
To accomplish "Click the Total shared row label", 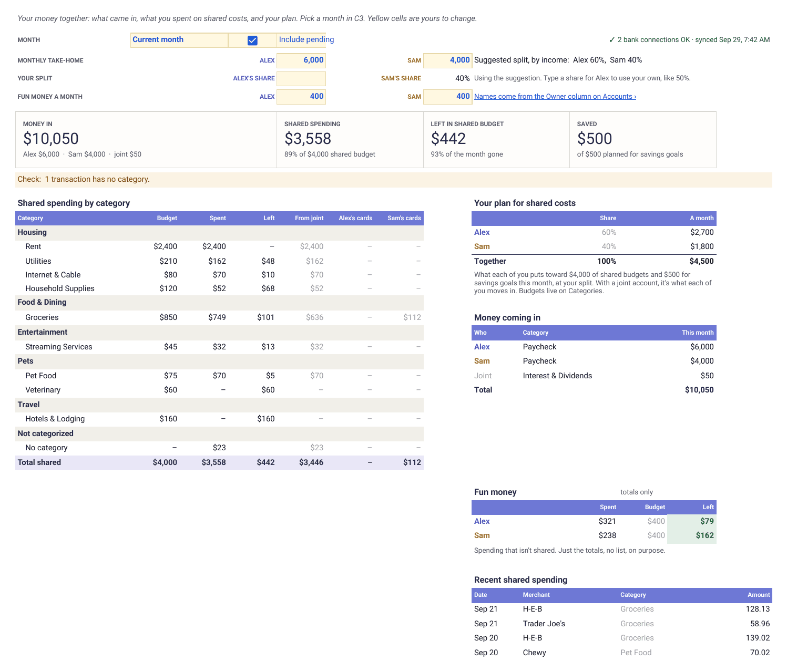I will pyautogui.click(x=39, y=462).
